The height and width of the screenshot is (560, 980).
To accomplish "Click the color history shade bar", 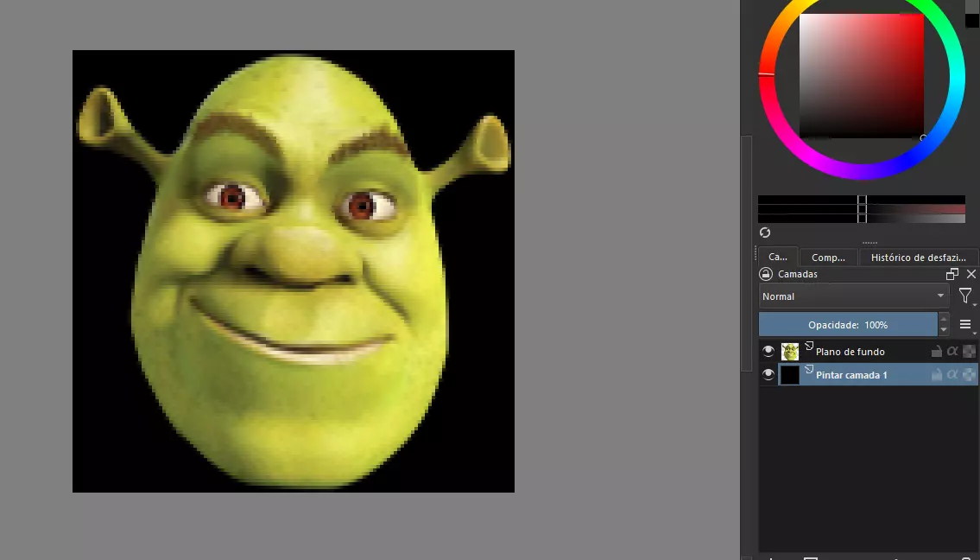I will click(862, 209).
